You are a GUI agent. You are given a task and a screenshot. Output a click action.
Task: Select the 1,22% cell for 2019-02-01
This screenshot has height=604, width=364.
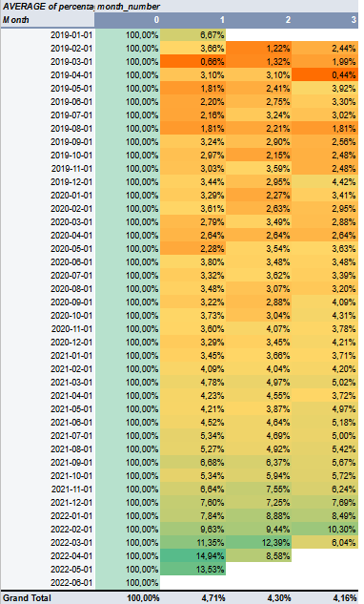click(259, 48)
